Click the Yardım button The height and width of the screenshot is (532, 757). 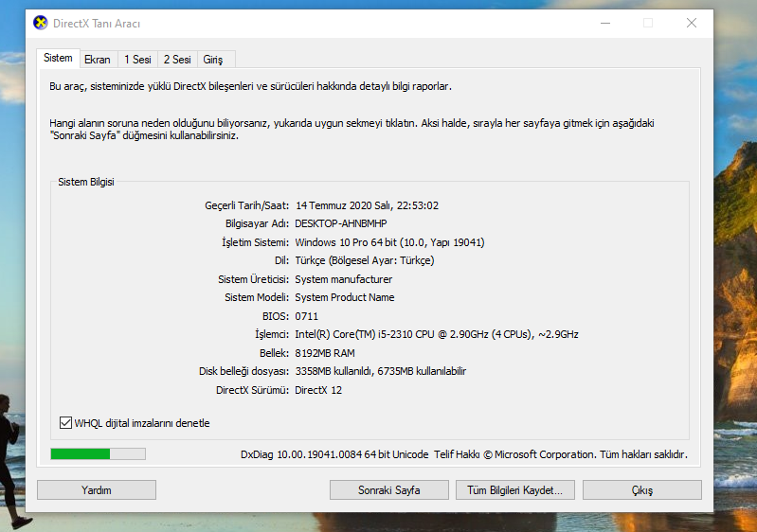[x=97, y=490]
